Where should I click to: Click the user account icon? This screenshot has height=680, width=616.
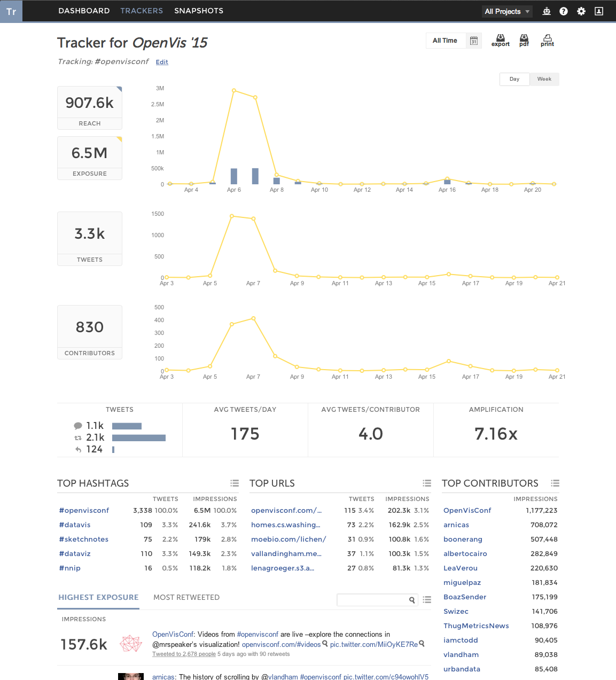pyautogui.click(x=599, y=11)
